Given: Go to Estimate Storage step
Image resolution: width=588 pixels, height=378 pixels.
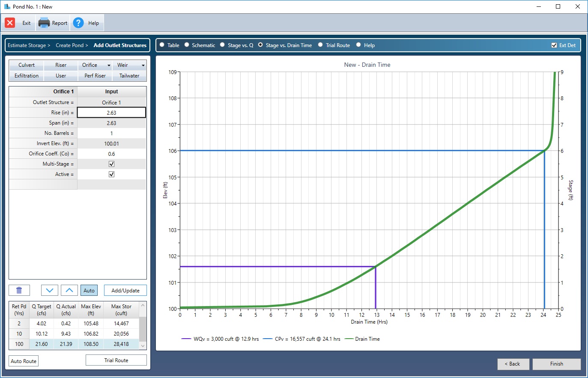Looking at the screenshot, I should click(x=27, y=45).
